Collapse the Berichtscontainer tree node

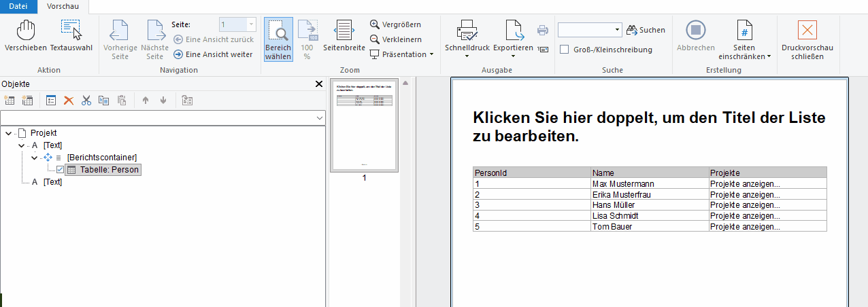tap(34, 158)
